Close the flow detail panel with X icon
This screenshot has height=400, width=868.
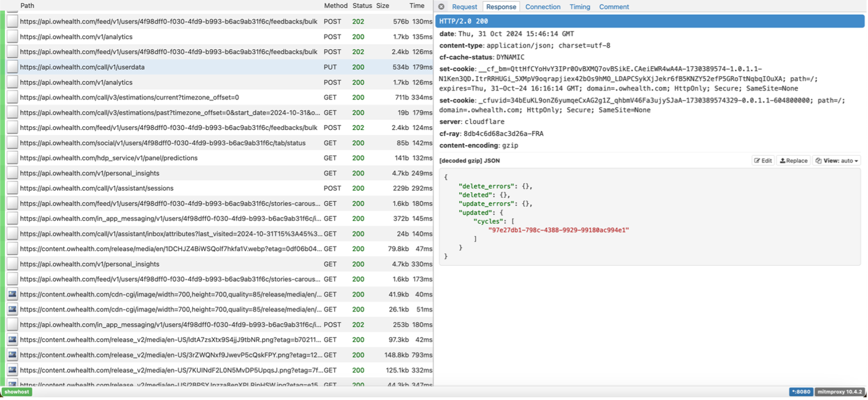click(441, 7)
